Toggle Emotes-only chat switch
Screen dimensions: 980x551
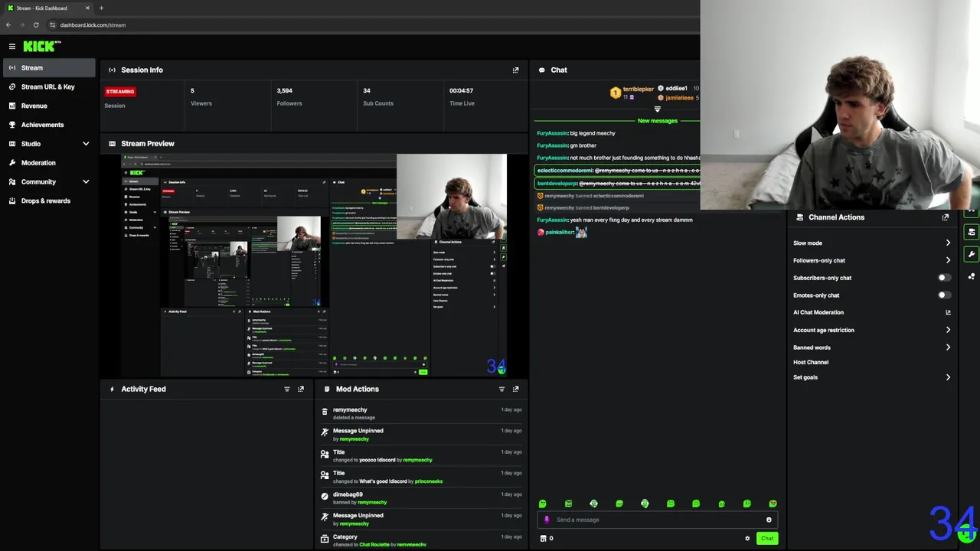945,295
